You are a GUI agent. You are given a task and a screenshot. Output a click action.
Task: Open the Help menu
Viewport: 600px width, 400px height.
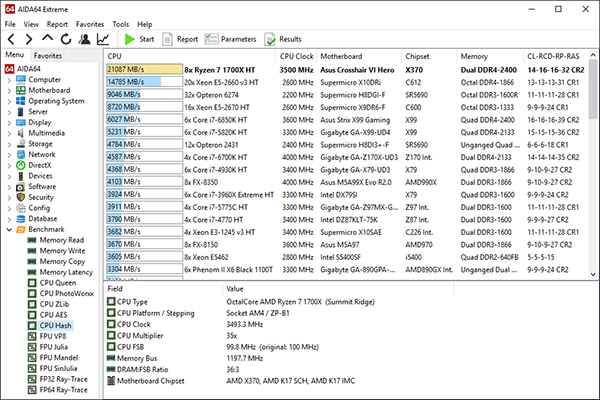145,24
